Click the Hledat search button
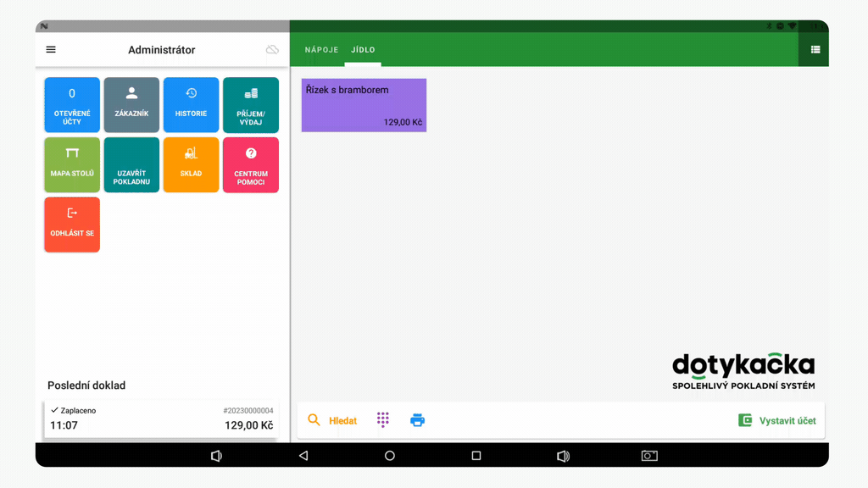This screenshot has width=868, height=488. 332,420
